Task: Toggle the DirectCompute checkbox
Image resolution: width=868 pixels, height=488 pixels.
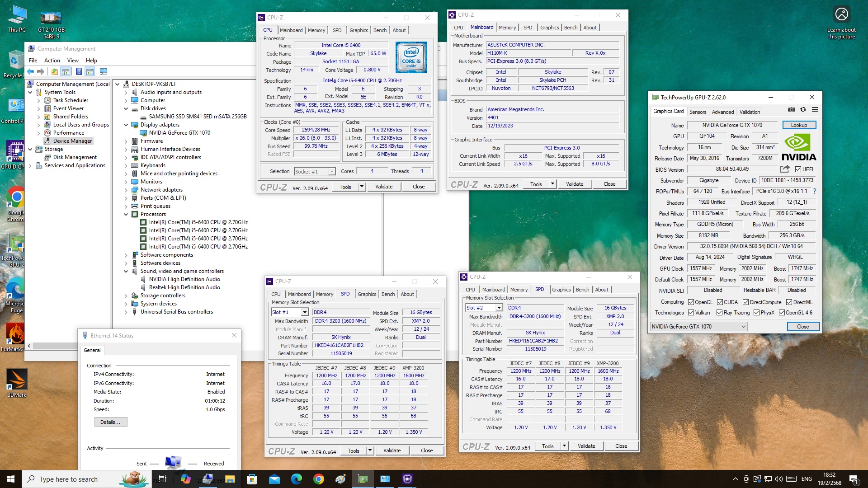Action: 745,302
